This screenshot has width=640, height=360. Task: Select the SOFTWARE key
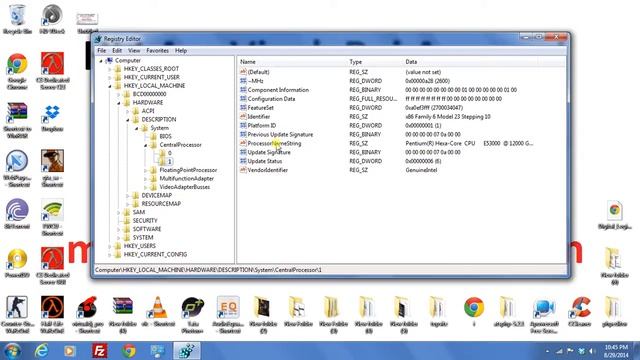pyautogui.click(x=147, y=229)
